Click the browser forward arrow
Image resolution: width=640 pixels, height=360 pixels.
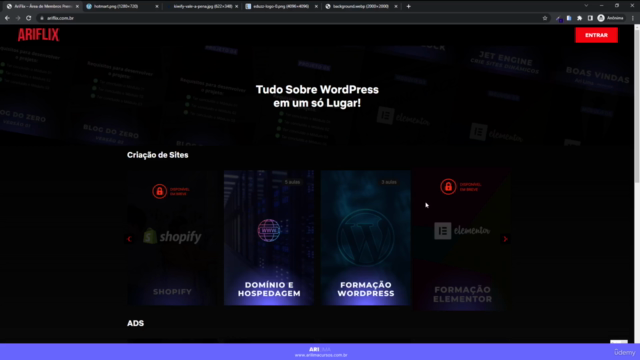(x=18, y=18)
